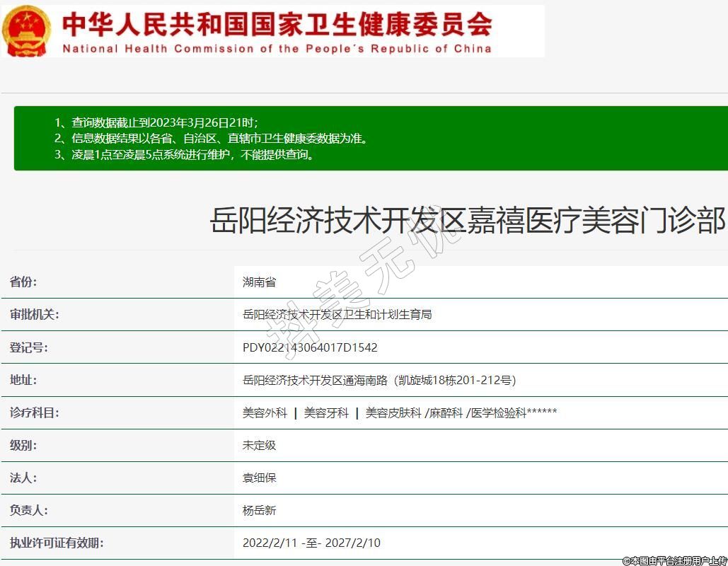728x566 pixels.
Task: Click the 美容皮肤科 /麻醉科 department entry
Action: pos(414,412)
